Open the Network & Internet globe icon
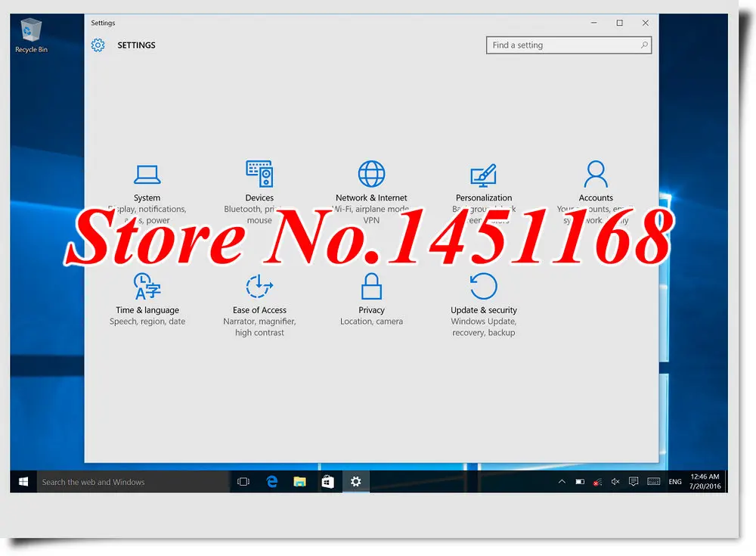 [x=371, y=174]
